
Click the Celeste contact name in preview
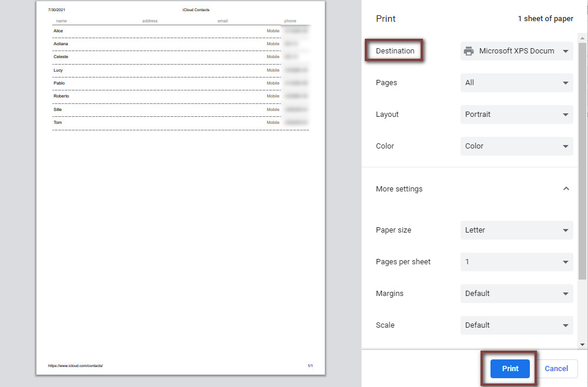(61, 56)
